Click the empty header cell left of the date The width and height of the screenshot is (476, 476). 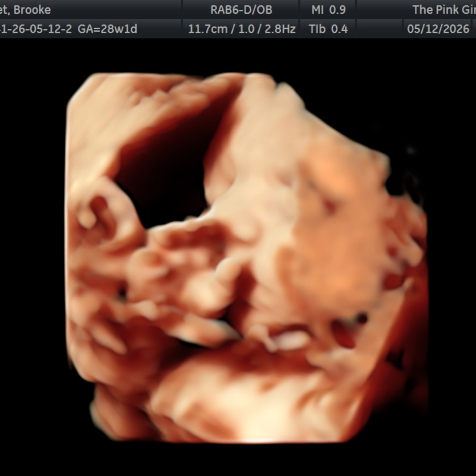pos(379,29)
